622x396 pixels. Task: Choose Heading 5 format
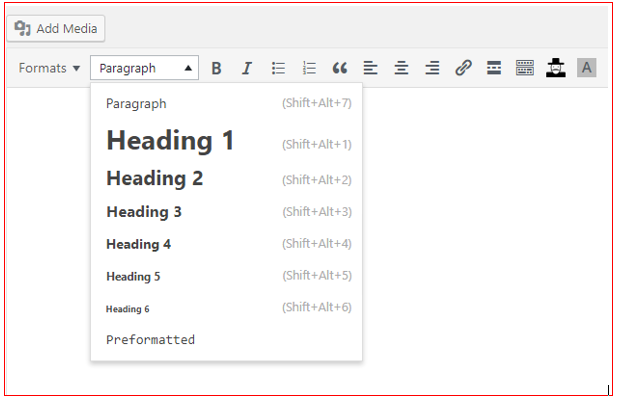(x=227, y=276)
